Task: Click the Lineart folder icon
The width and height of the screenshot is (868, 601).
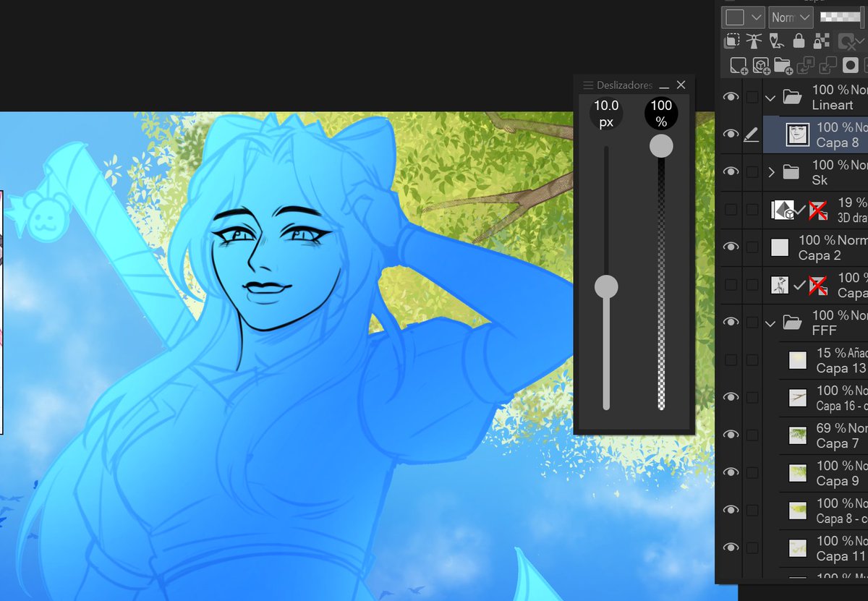Action: tap(793, 97)
